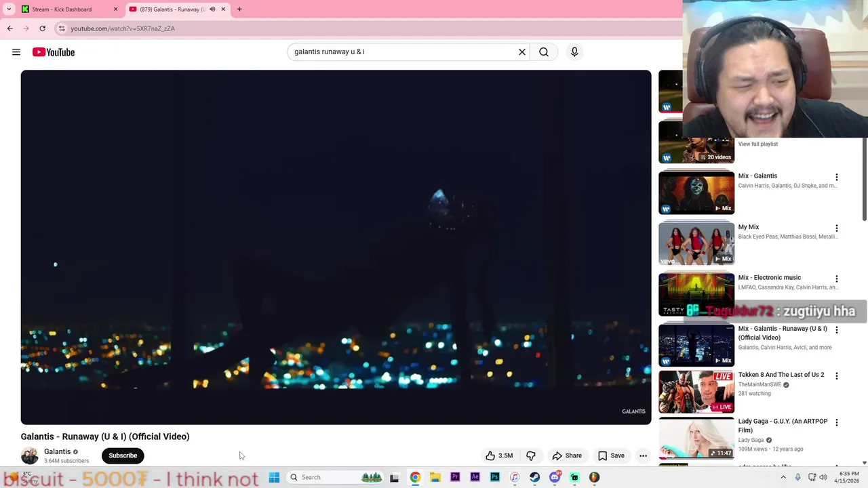The height and width of the screenshot is (488, 868).
Task: Open options menu for Tekken 8 stream
Action: [x=836, y=375]
